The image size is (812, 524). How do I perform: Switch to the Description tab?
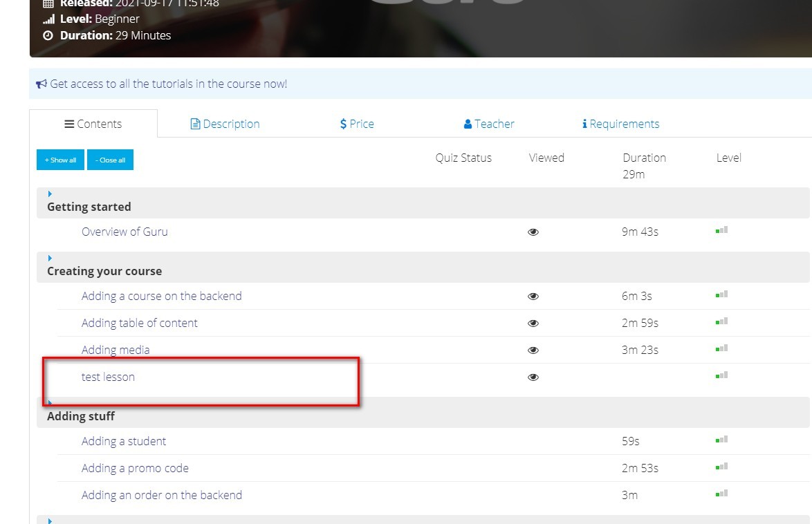click(225, 124)
